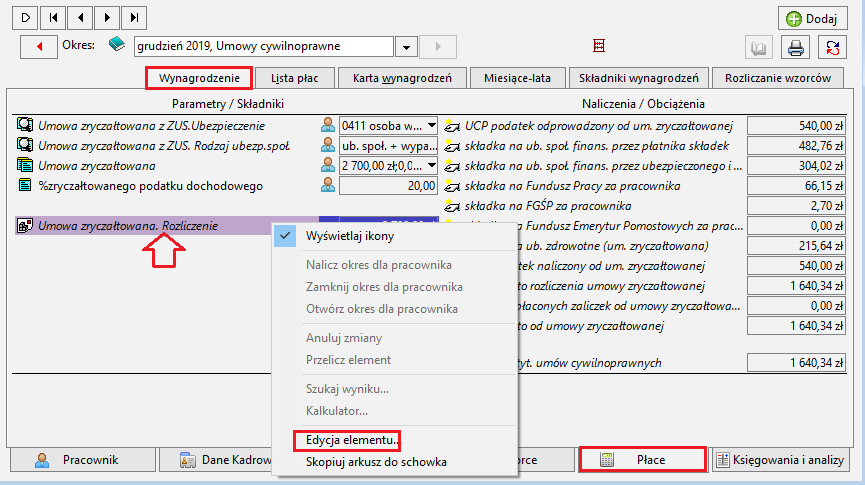This screenshot has height=485, width=865.
Task: Click the Płace button at bottom
Action: pyautogui.click(x=643, y=460)
